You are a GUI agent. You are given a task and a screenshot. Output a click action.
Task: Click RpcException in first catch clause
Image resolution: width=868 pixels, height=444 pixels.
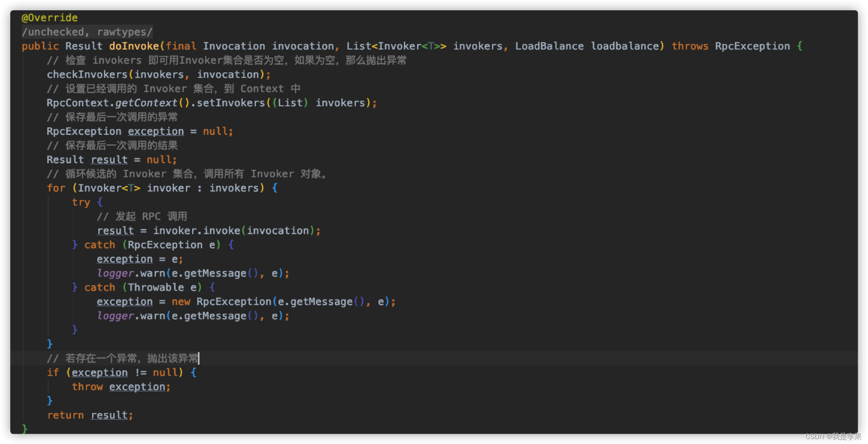[x=165, y=245]
